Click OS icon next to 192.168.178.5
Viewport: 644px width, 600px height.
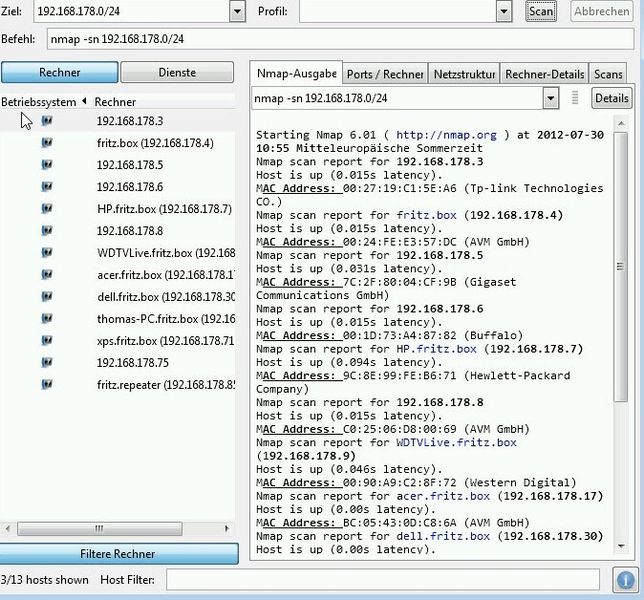[47, 165]
